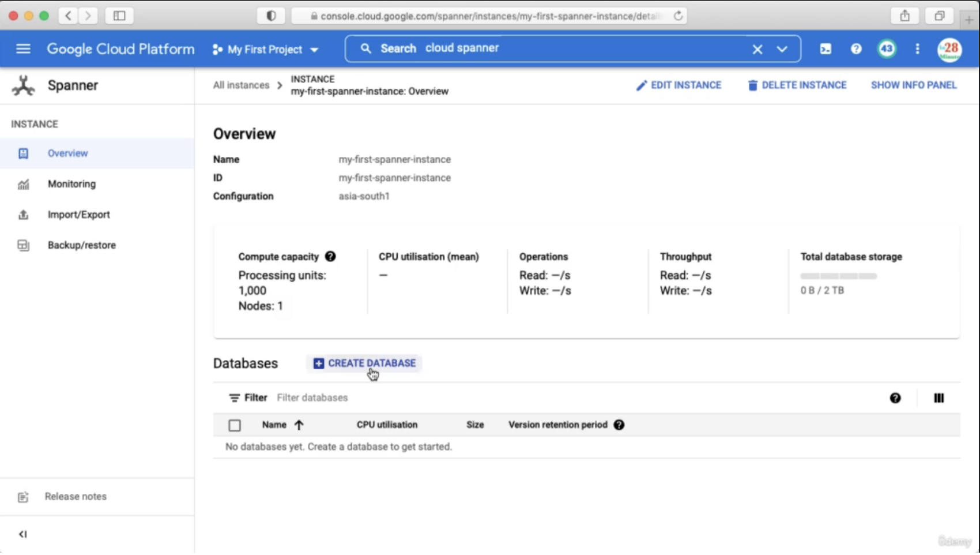
Task: Open Monitoring in the sidebar
Action: [x=97, y=184]
